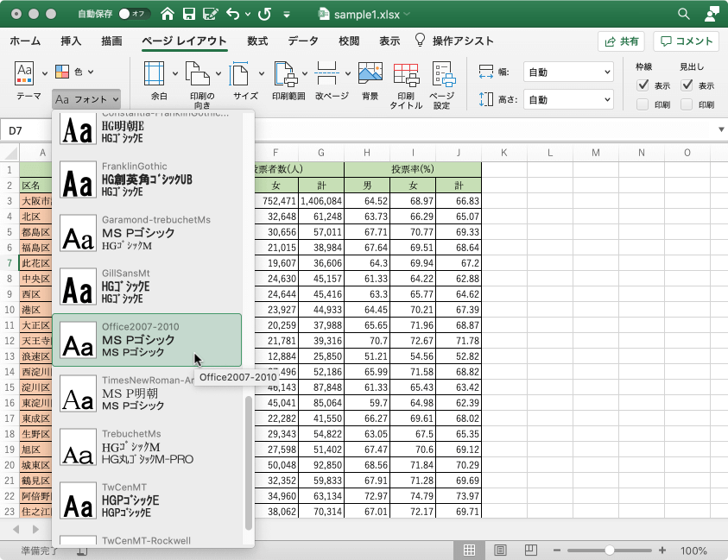Open the 挿入 (Insert) tab
The image size is (728, 560).
71,41
